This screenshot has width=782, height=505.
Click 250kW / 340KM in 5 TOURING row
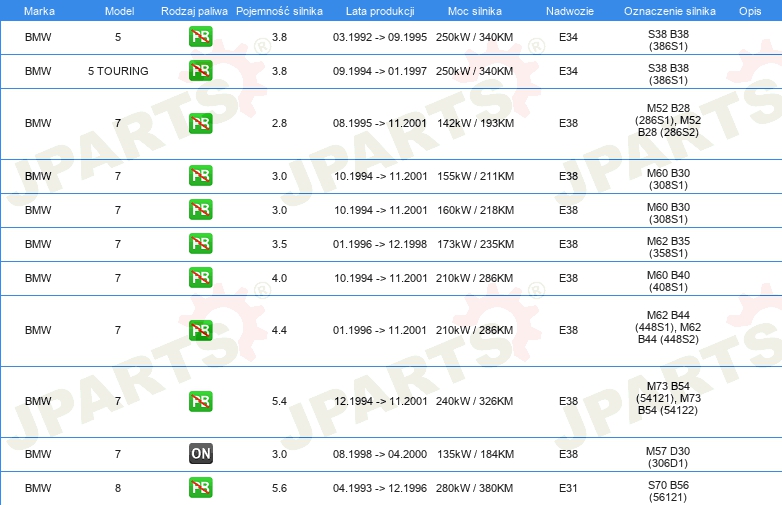[474, 71]
